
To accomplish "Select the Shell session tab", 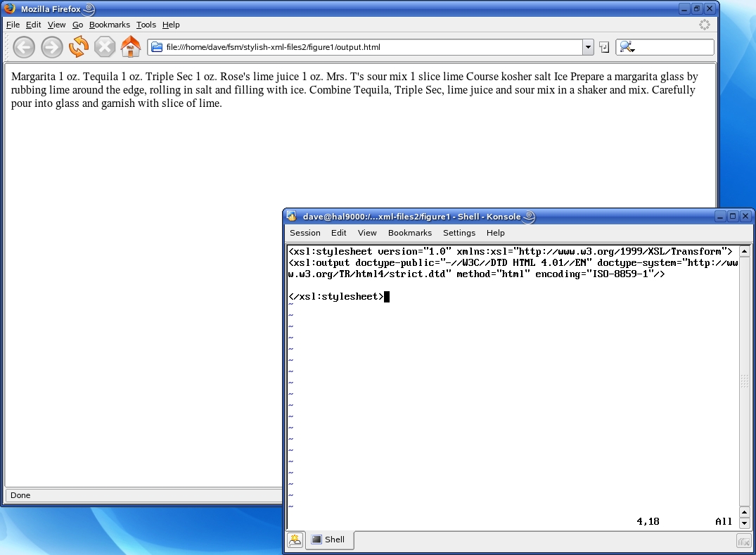I will pyautogui.click(x=329, y=540).
